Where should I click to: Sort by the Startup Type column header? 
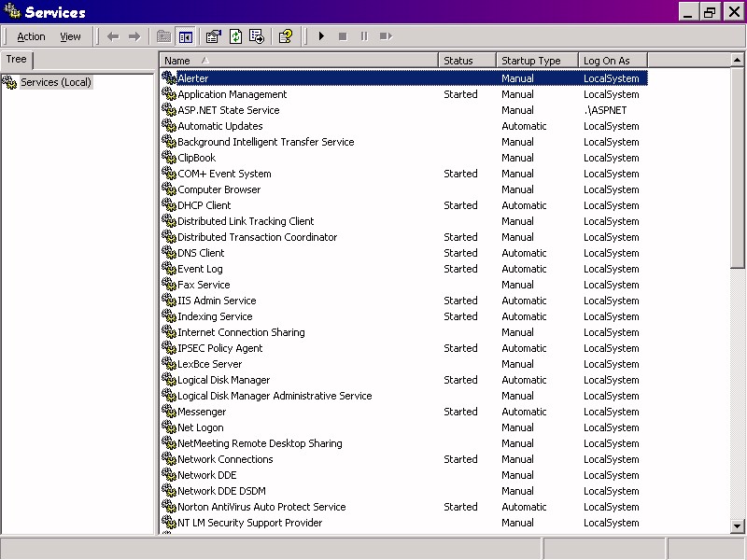[x=537, y=61]
